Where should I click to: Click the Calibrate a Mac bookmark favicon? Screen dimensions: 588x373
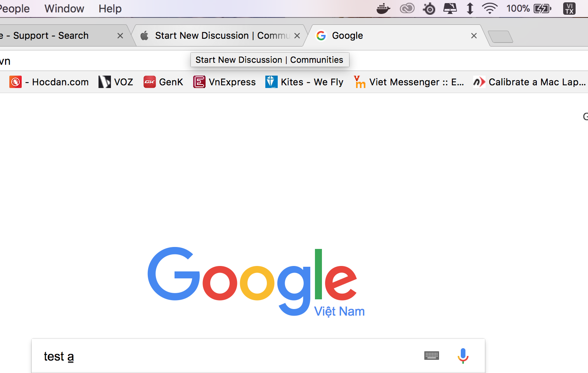tap(479, 82)
